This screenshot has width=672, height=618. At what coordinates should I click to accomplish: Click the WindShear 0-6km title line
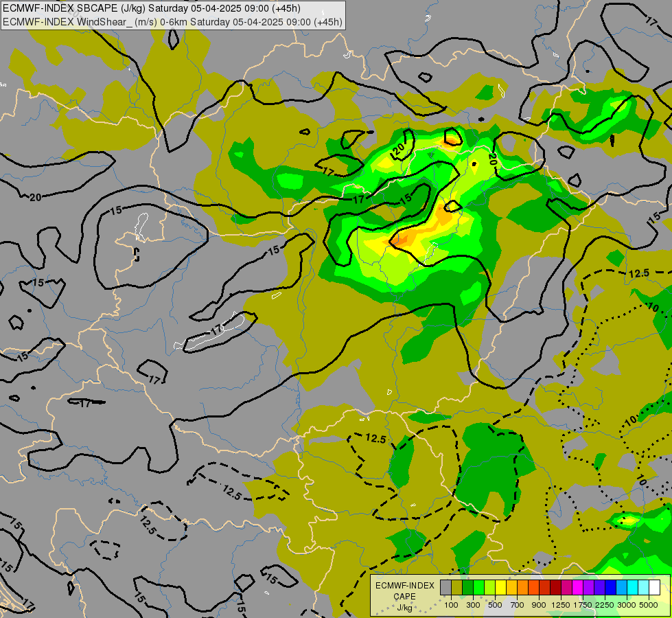(x=173, y=21)
